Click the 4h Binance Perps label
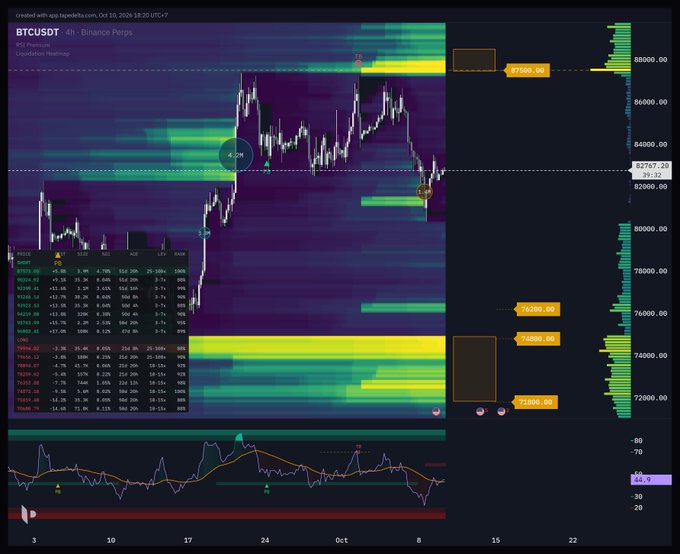 100,32
